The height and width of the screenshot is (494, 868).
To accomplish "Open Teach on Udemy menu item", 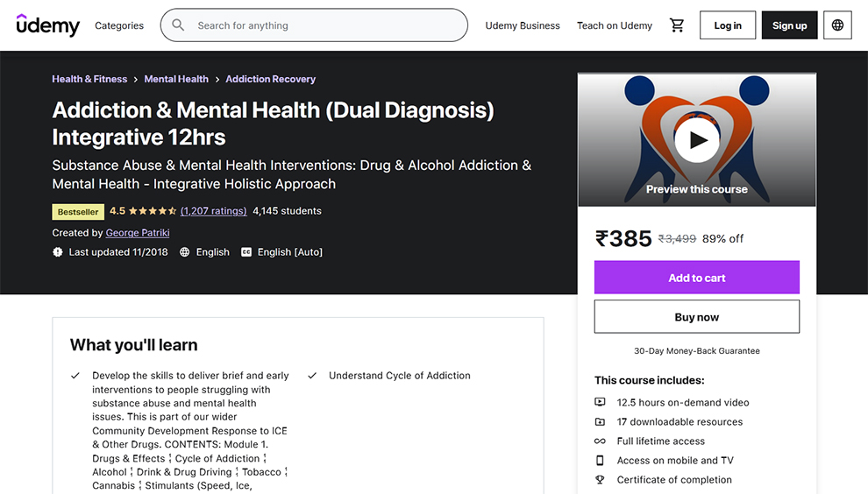I will pos(615,25).
